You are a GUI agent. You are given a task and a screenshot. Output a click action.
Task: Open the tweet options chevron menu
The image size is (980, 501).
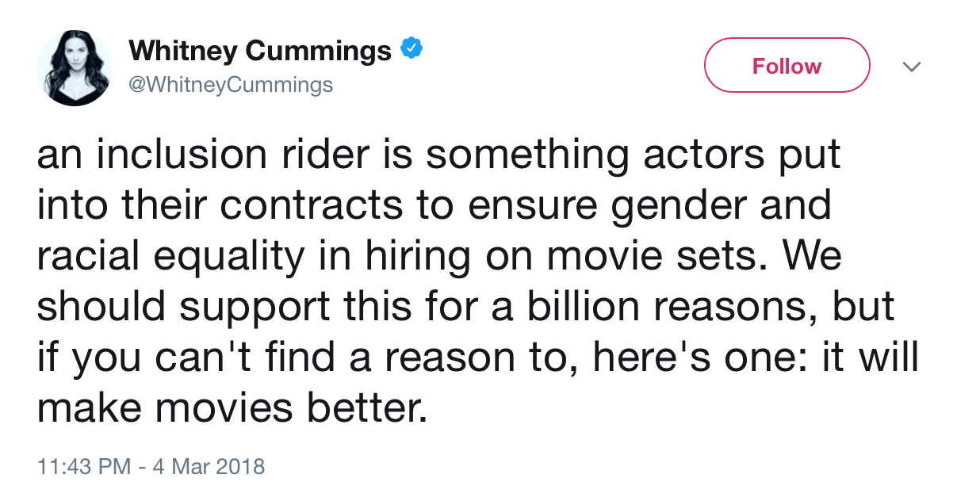(913, 67)
